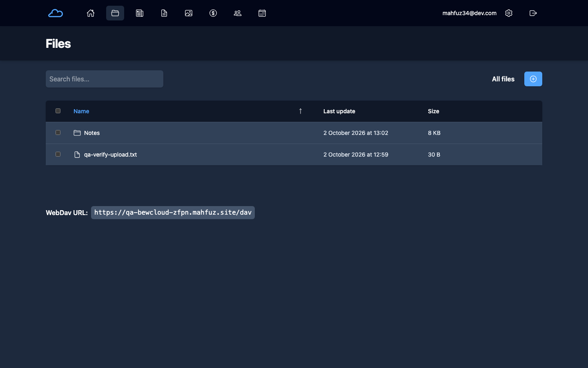Open qa-verify-upload.txt file
Image resolution: width=588 pixels, height=368 pixels.
(110, 155)
